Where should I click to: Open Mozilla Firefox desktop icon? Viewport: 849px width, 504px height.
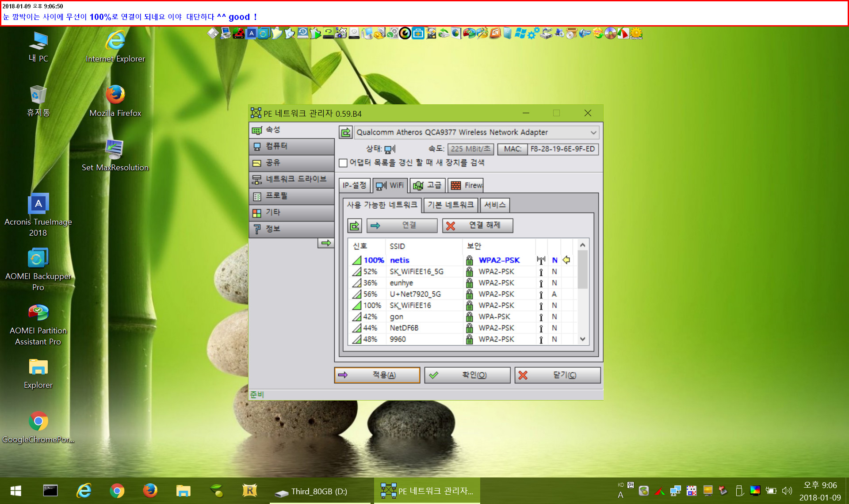tap(115, 100)
